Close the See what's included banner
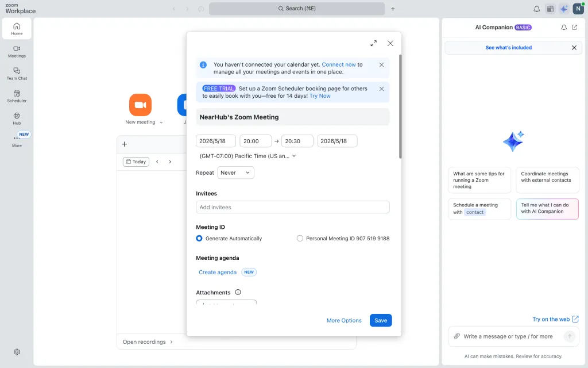 (574, 48)
